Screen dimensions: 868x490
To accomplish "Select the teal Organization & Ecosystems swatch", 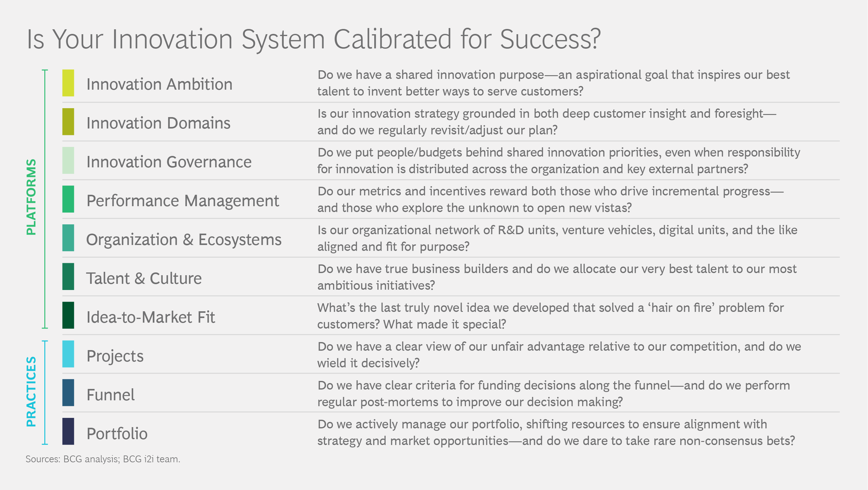I will tap(68, 238).
